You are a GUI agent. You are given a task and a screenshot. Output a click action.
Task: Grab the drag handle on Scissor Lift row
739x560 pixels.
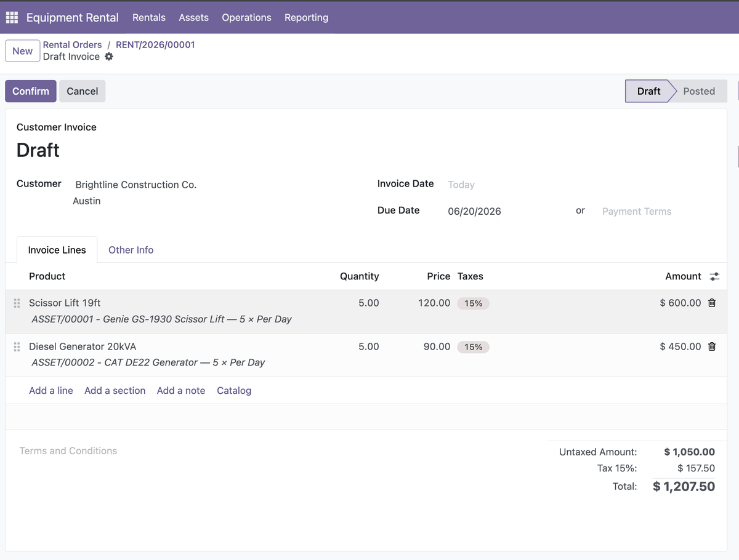pyautogui.click(x=17, y=303)
